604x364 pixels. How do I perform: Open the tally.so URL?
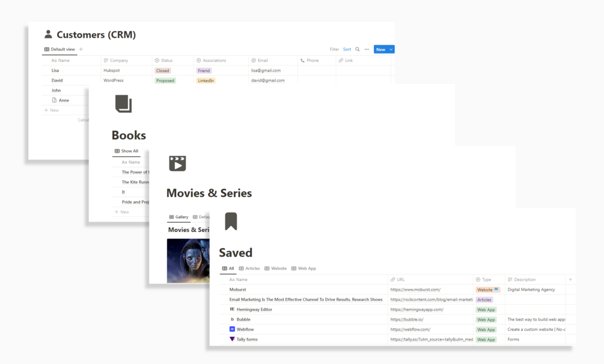(x=432, y=339)
